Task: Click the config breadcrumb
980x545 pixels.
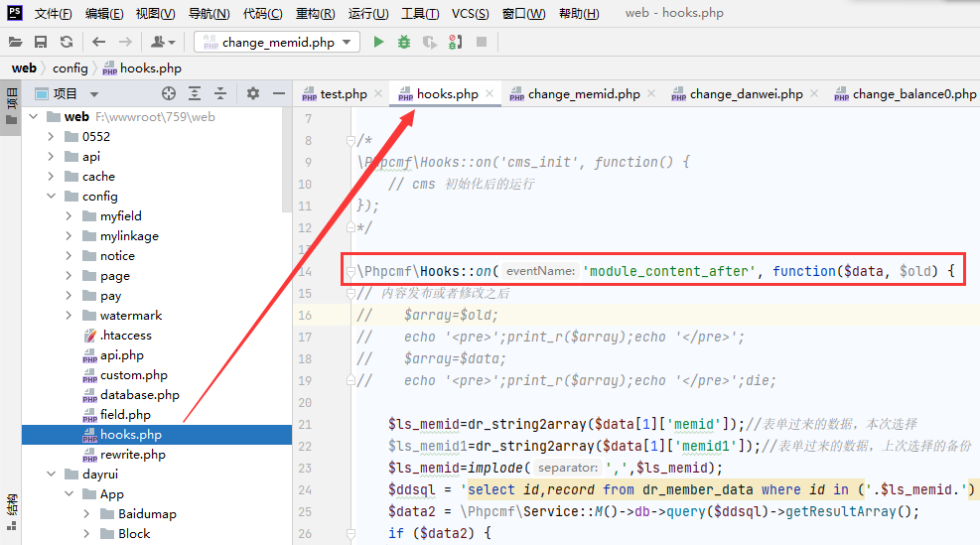Action: point(70,68)
